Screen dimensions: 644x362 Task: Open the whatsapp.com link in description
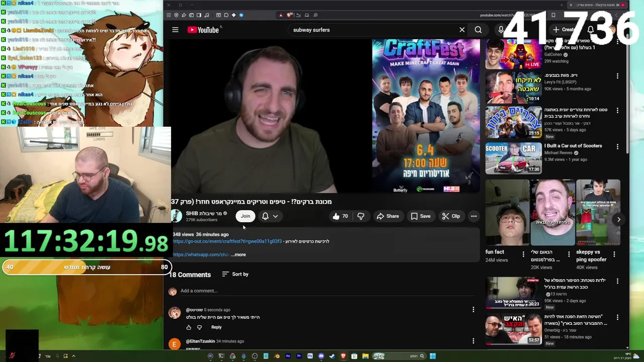tap(201, 254)
